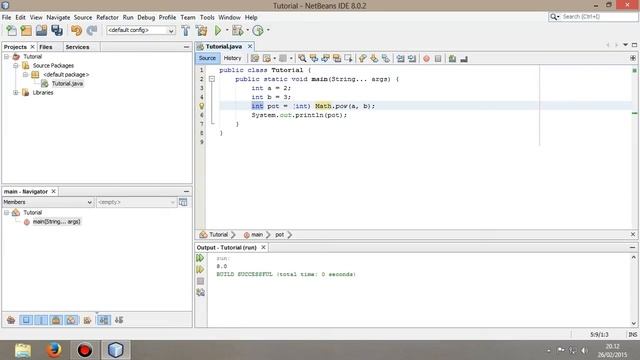Click the Clean and Build Project icon
The width and height of the screenshot is (640, 360).
(x=201, y=30)
